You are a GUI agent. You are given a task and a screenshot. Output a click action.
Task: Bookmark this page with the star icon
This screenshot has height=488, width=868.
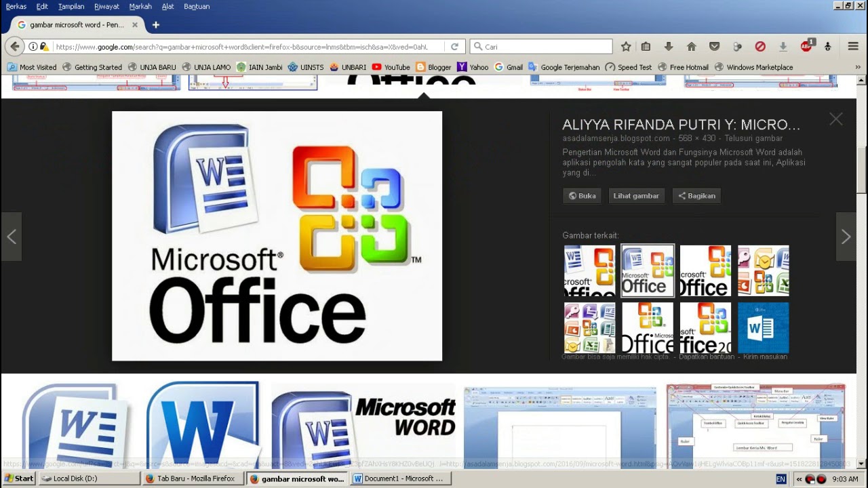[626, 47]
